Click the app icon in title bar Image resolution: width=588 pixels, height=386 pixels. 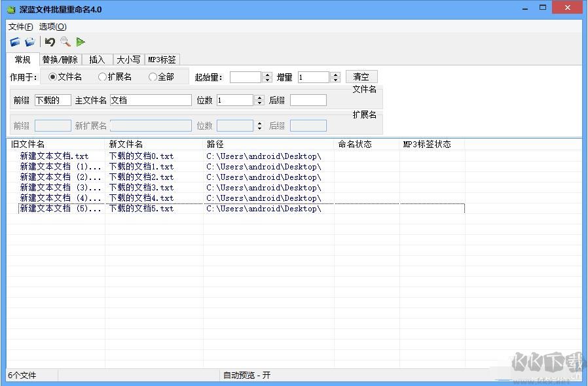pos(12,9)
